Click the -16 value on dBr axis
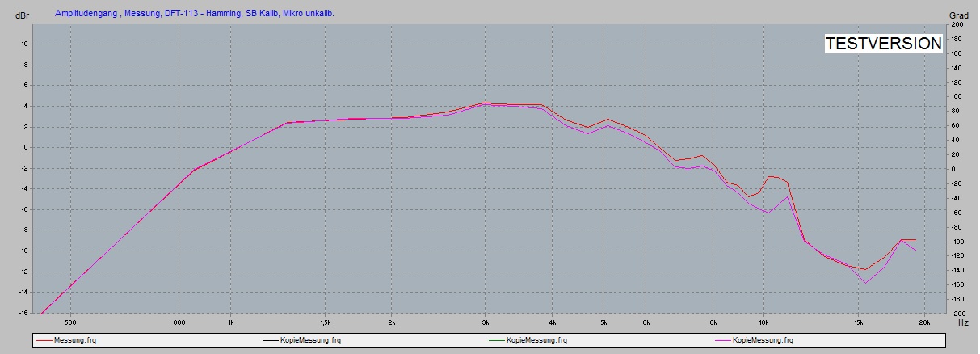The height and width of the screenshot is (354, 980). click(x=23, y=314)
